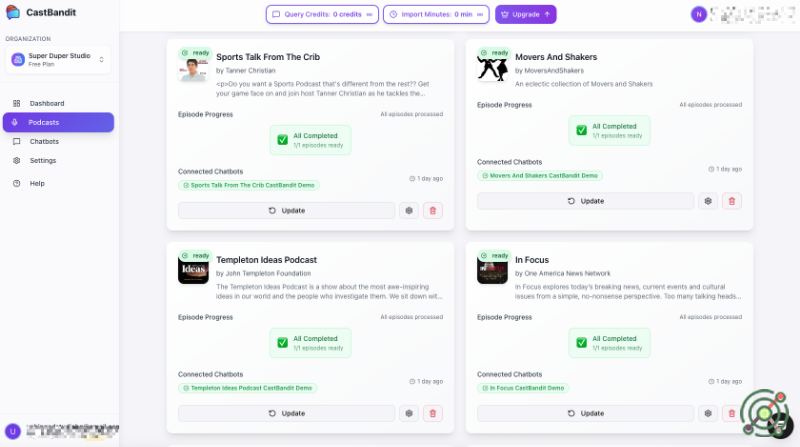Delete the Movers And Shakers podcast
Image resolution: width=800 pixels, height=447 pixels.
pyautogui.click(x=732, y=201)
